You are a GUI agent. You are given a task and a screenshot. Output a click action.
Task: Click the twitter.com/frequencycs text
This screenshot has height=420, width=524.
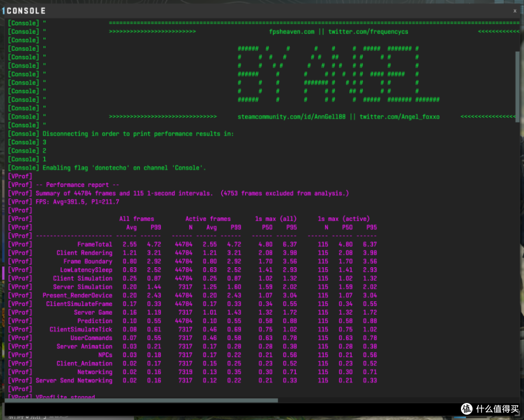coord(368,32)
